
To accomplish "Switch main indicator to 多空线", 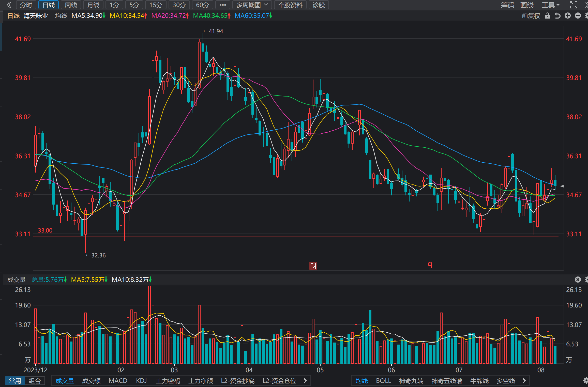I will tap(506, 381).
